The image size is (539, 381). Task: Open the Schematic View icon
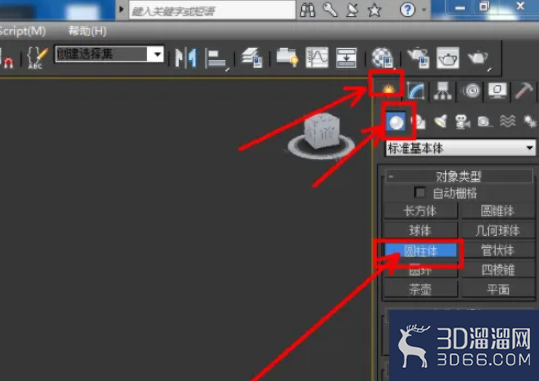tap(346, 57)
